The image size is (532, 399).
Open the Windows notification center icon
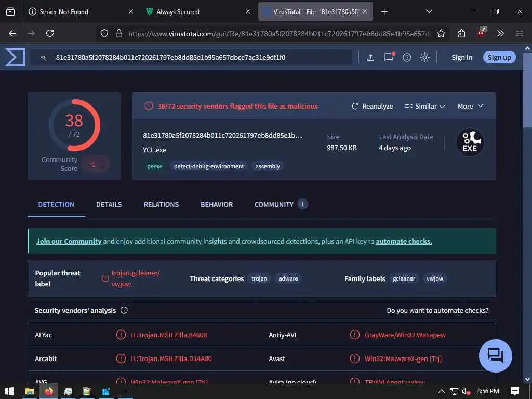click(x=514, y=391)
